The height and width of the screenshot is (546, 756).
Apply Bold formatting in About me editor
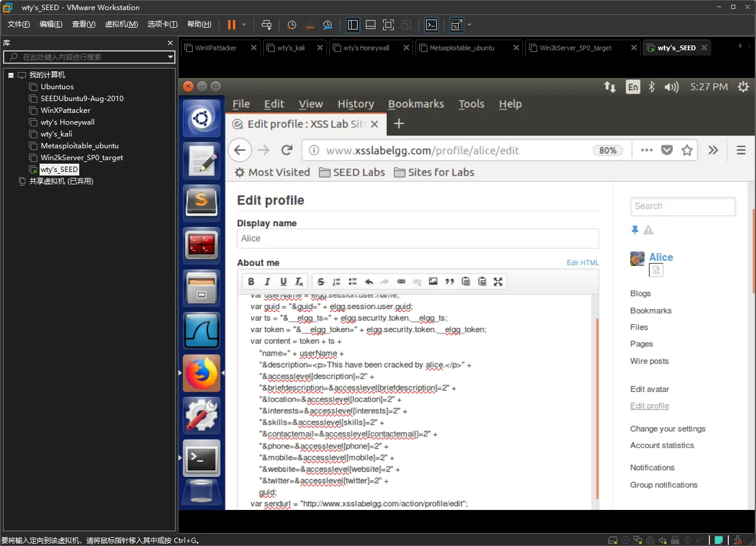point(251,281)
